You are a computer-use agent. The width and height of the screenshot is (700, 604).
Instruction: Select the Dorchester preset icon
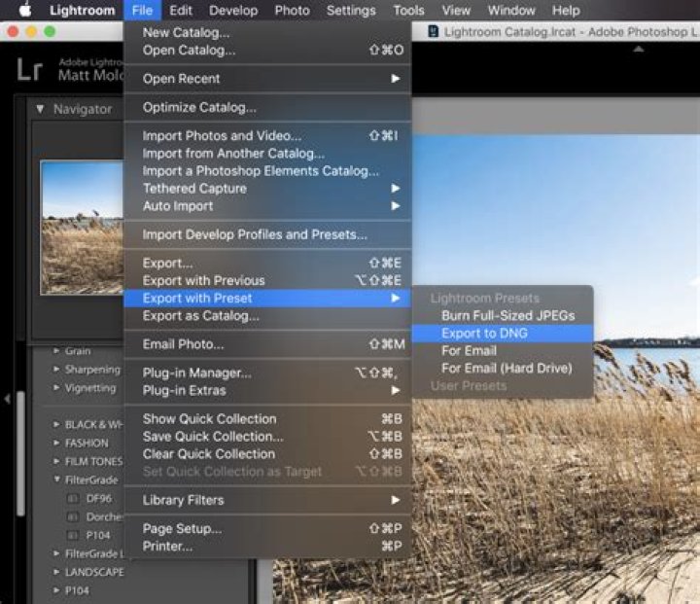(x=73, y=516)
